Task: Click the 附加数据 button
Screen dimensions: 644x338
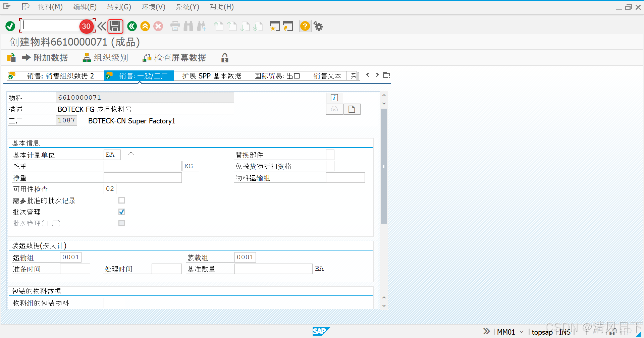Action: (45, 58)
